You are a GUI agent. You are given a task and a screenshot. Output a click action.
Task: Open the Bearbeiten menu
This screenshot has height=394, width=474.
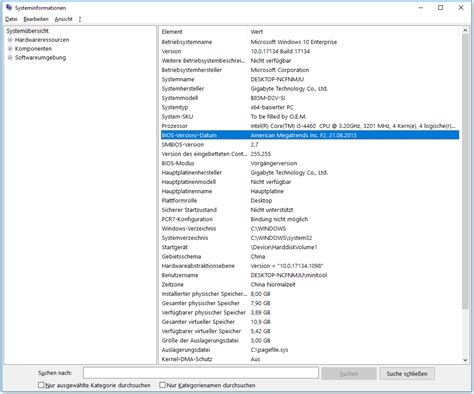point(36,19)
